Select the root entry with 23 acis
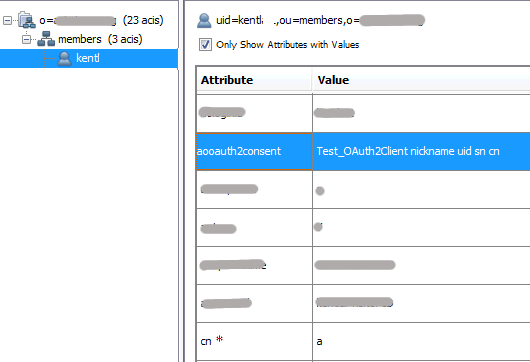530x362 pixels. [101, 20]
